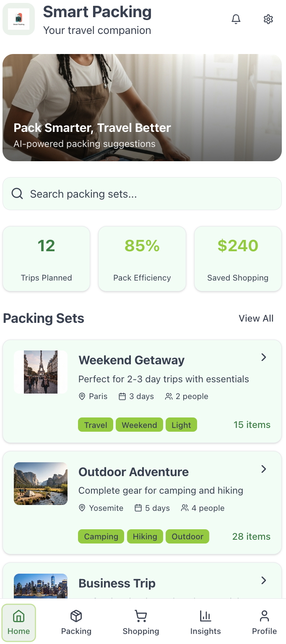The image size is (286, 644).
Task: Open the Shopping cart icon
Action: click(141, 616)
